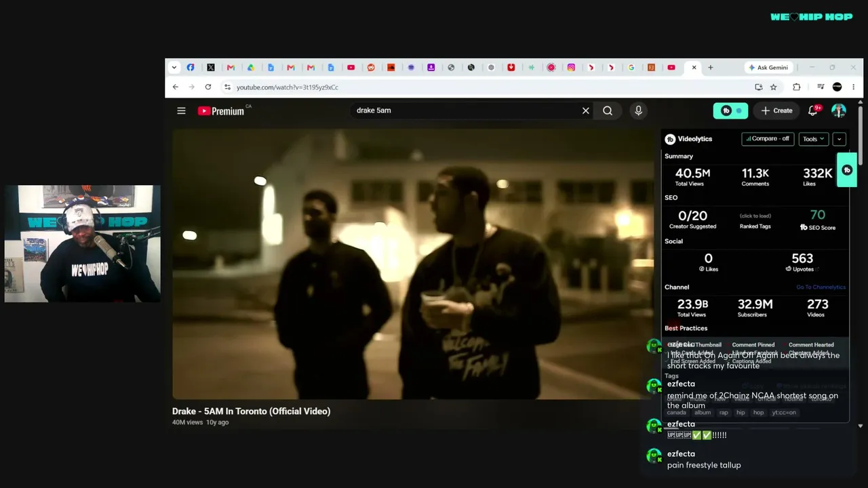The height and width of the screenshot is (488, 868).
Task: Switch to the Reddit tab
Action: [371, 67]
